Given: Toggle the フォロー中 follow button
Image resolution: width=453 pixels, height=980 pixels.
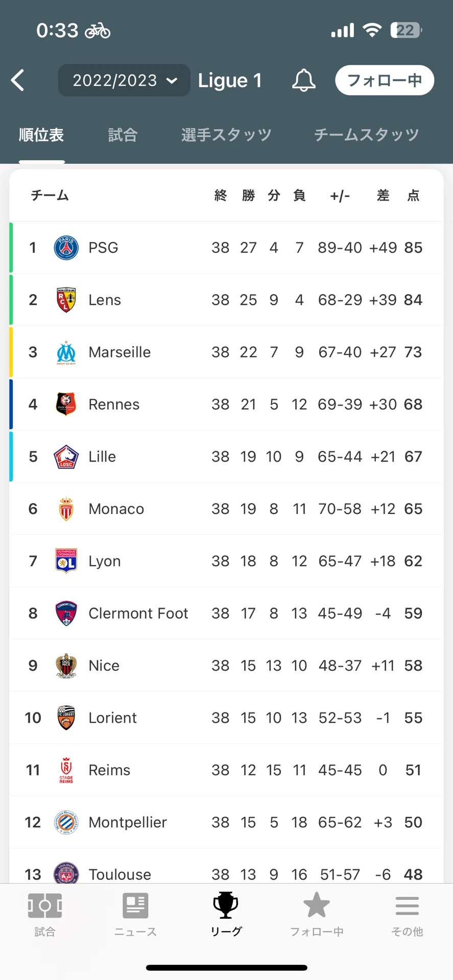Looking at the screenshot, I should point(385,80).
